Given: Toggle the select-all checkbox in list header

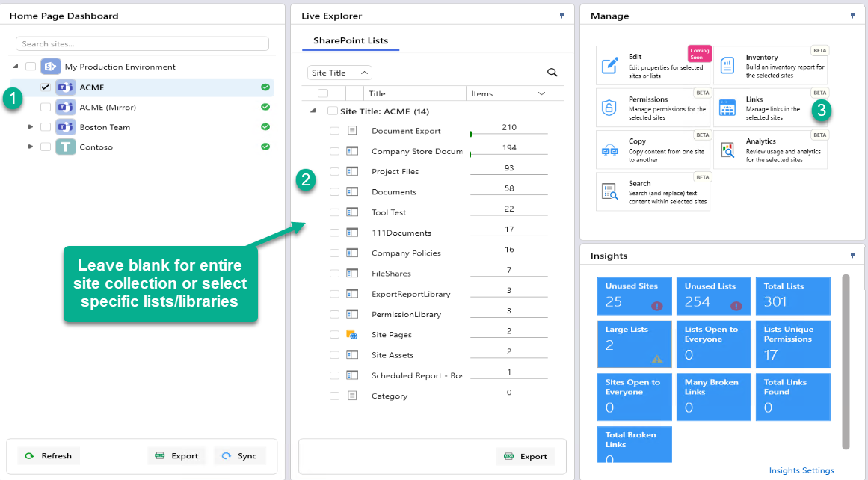Looking at the screenshot, I should click(x=323, y=93).
